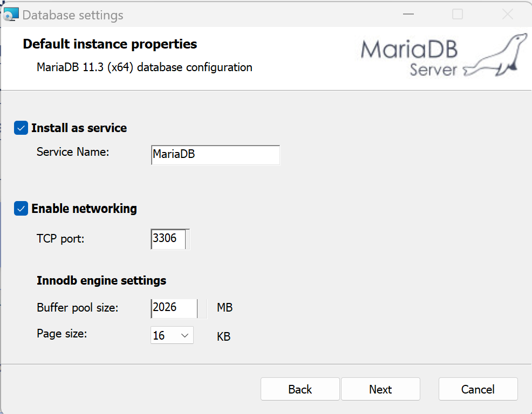Click the Buffer pool size label
532x414 pixels.
[78, 308]
